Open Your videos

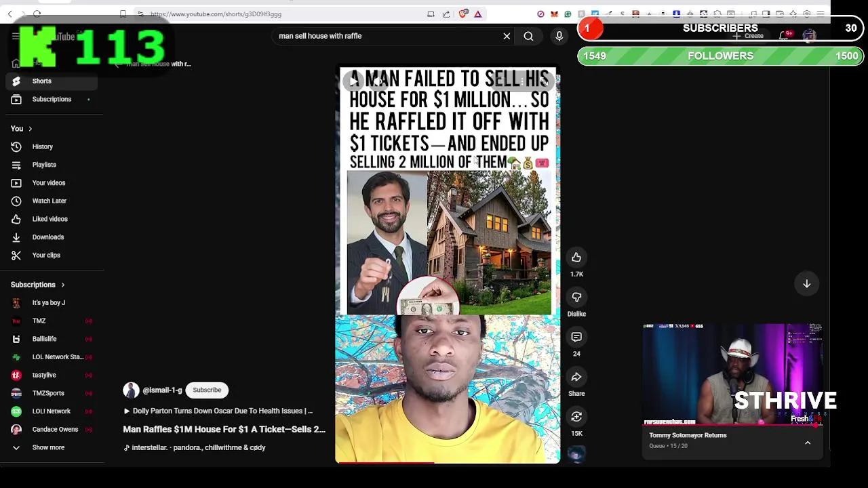point(52,183)
